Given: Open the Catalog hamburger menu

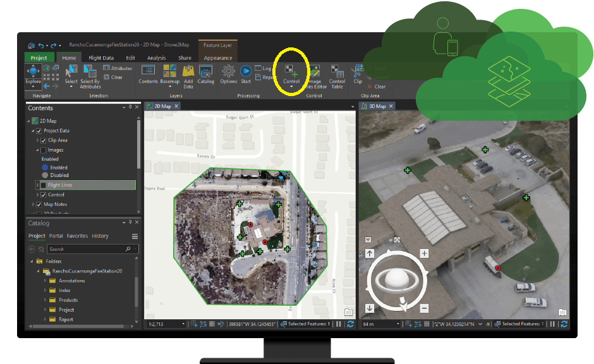Looking at the screenshot, I should point(135,236).
